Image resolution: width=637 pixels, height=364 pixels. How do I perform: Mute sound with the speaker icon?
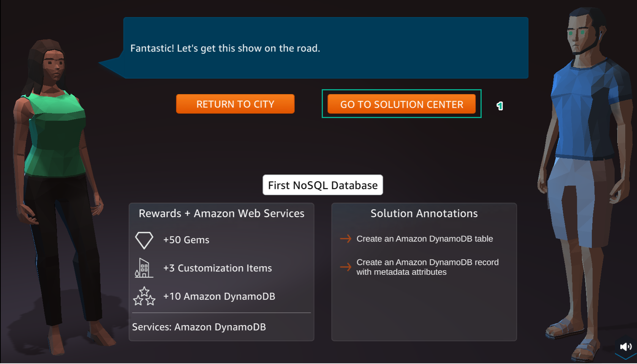[626, 347]
